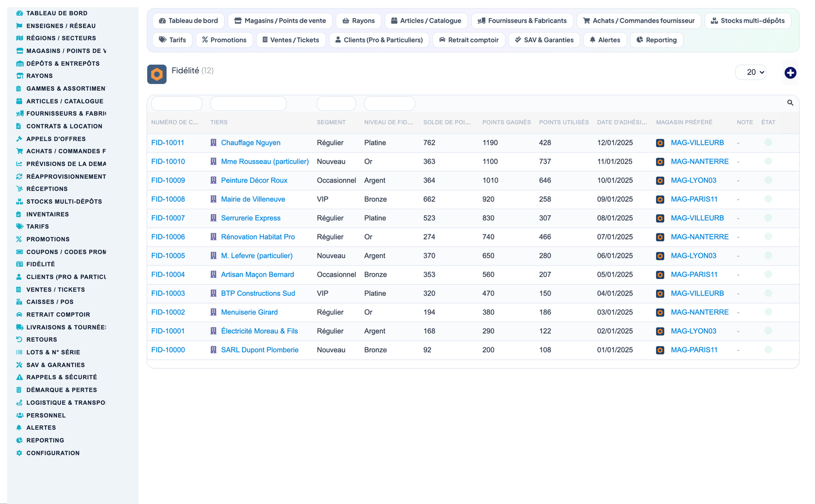The image size is (815, 504).
Task: Open MAG-PARIS11 store in FID-10008 row
Action: pyautogui.click(x=694, y=199)
